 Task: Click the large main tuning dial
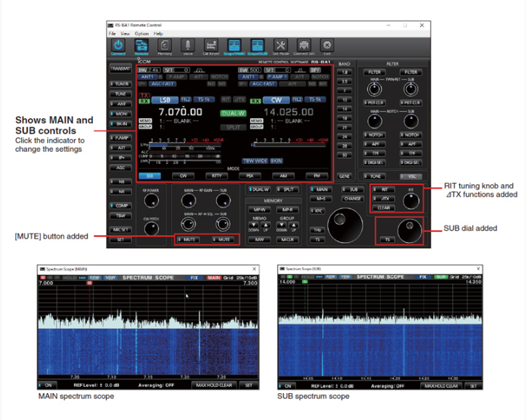[x=345, y=226]
